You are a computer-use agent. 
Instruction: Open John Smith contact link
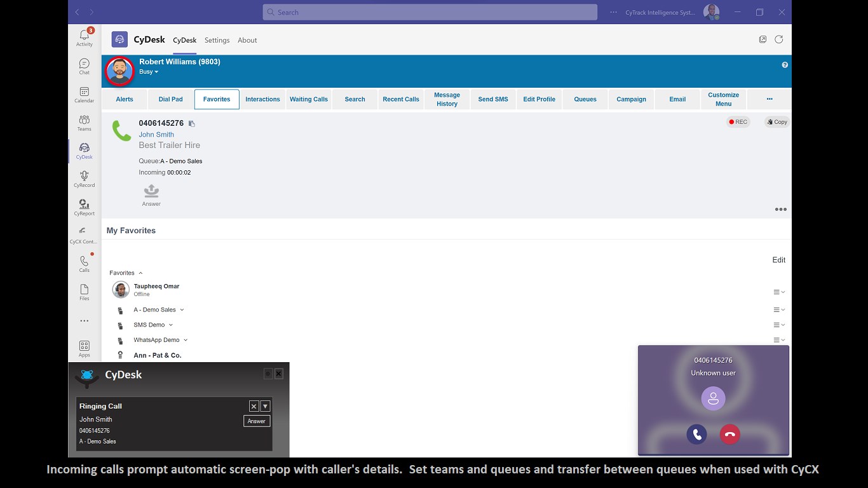[x=156, y=135]
